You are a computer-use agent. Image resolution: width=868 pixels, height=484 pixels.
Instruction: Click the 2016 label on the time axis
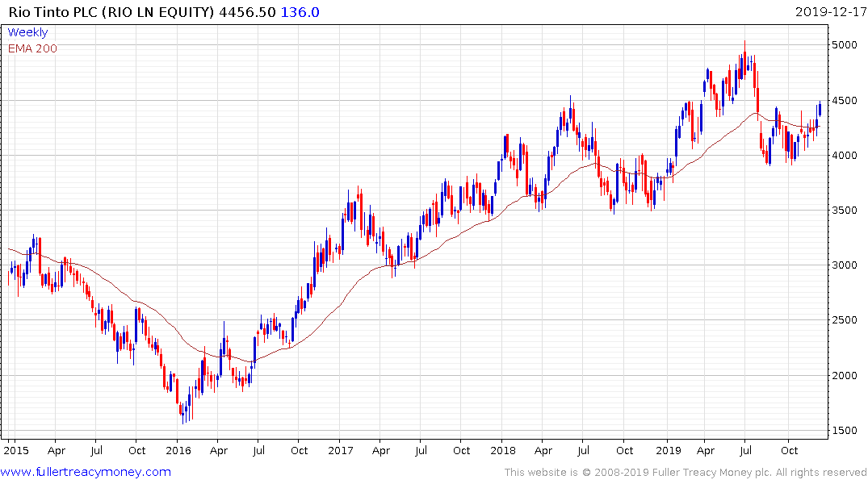click(178, 449)
